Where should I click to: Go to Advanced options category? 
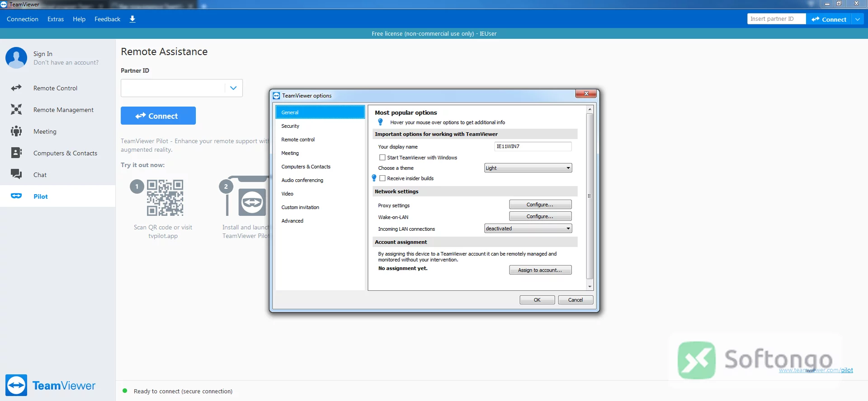[x=320, y=221]
